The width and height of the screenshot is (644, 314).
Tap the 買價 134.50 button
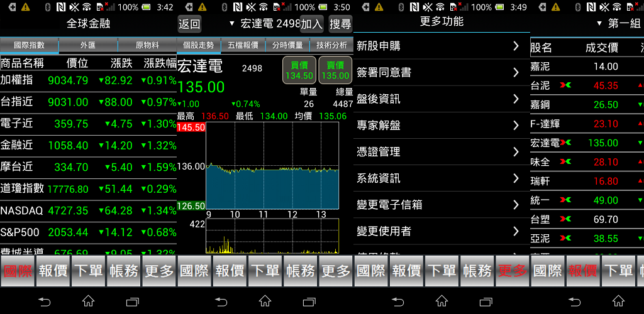tap(299, 70)
